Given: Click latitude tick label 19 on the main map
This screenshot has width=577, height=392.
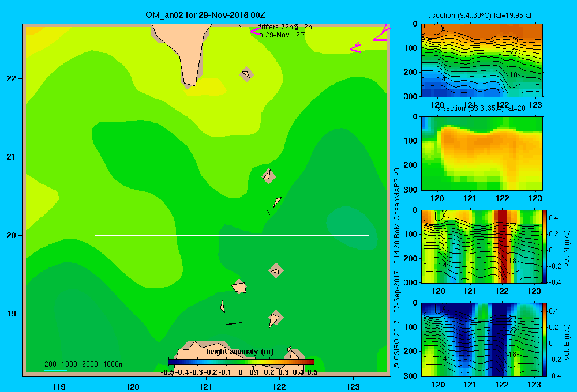Looking at the screenshot, I should [x=12, y=314].
